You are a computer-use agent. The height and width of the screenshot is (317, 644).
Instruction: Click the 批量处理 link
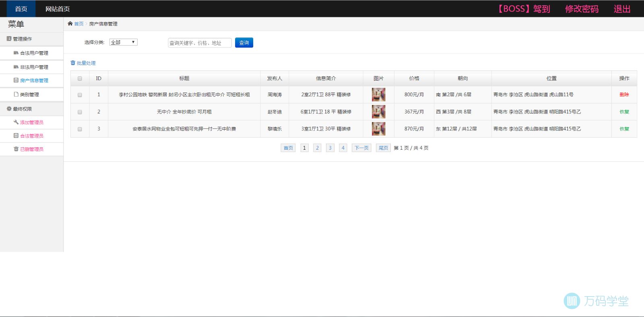point(86,63)
